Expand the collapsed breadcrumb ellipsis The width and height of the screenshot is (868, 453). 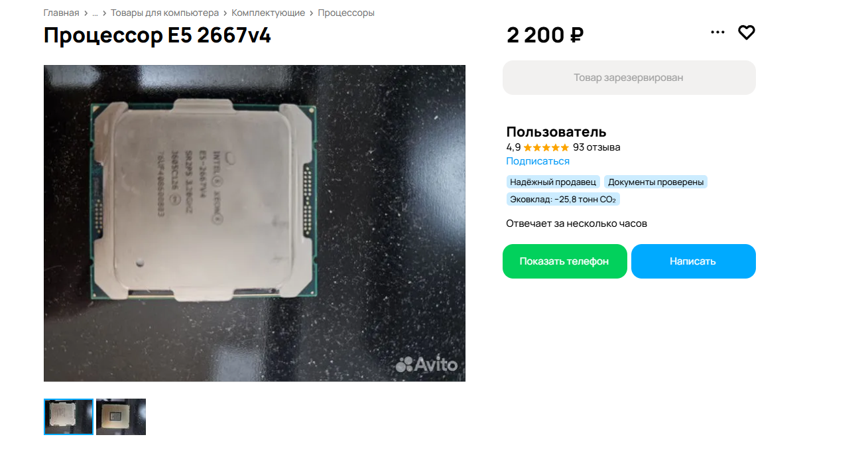coord(95,13)
